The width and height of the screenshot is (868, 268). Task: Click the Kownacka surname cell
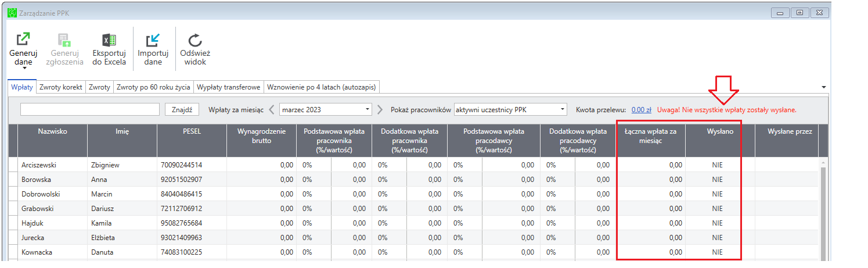tap(52, 252)
